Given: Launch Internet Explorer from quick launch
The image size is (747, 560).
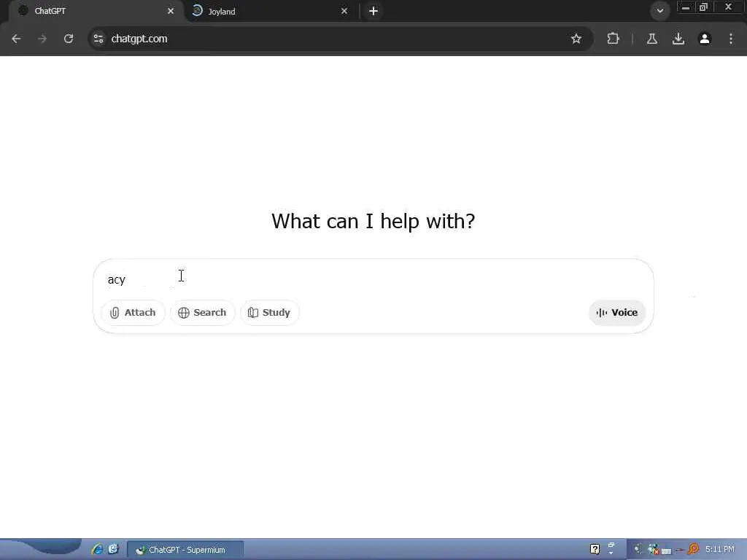Looking at the screenshot, I should (97, 549).
